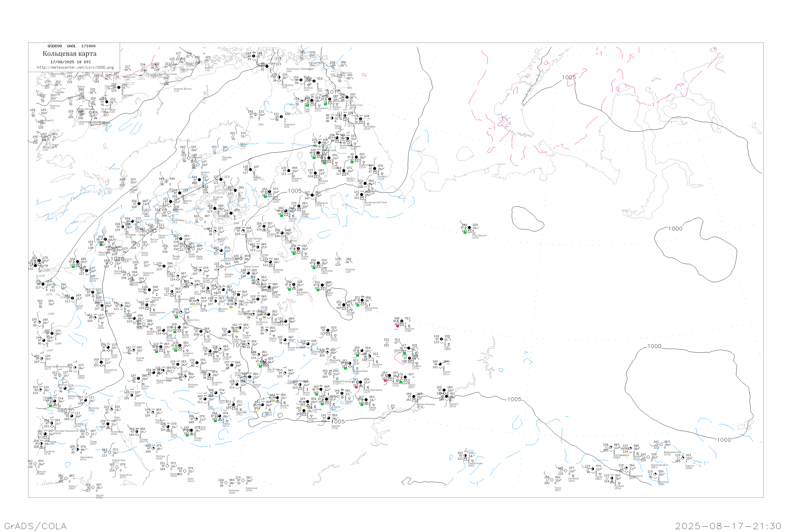Click the 2025-08-17-21:30 timestamp label

(728, 526)
